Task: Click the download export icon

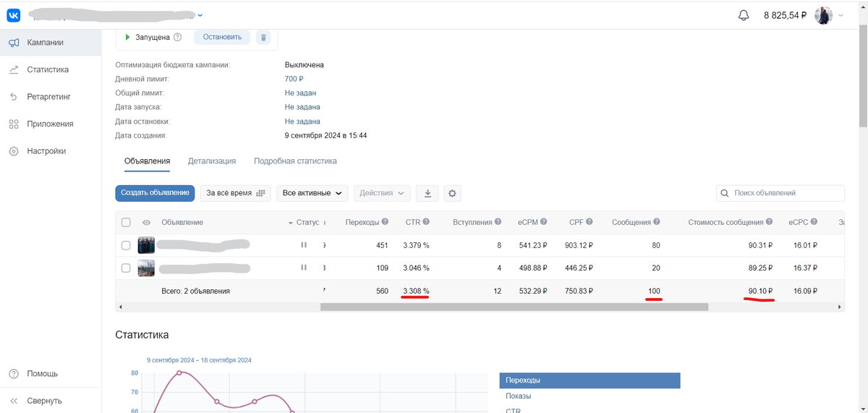Action: (x=427, y=193)
